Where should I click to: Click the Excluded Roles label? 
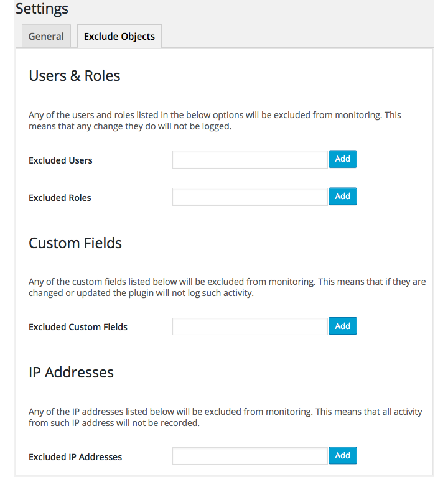point(60,198)
